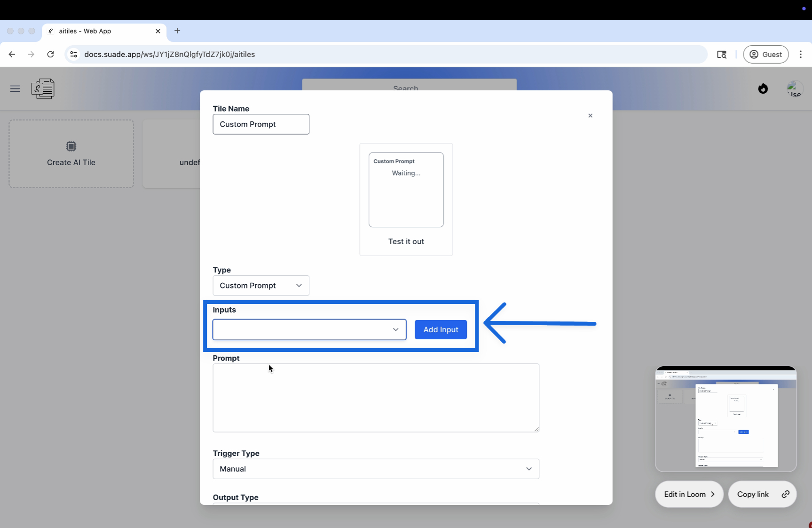
Task: Click the Test it out label
Action: 406,241
